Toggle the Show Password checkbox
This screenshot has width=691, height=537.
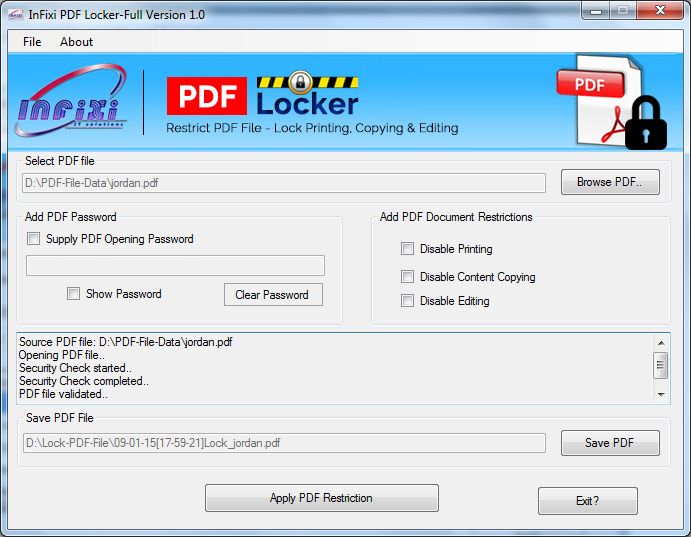[x=73, y=294]
